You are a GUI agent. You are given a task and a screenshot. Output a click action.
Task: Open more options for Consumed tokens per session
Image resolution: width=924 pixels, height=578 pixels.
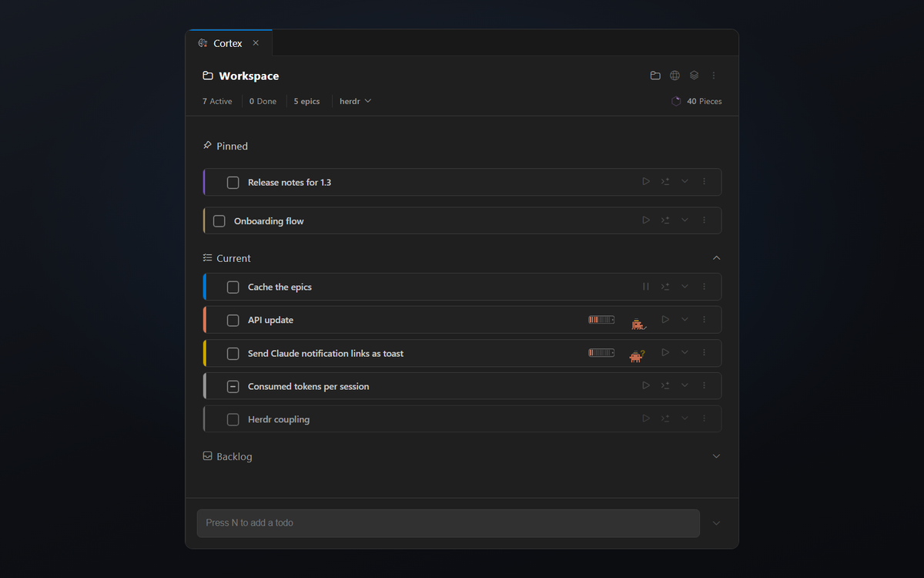[x=704, y=385]
